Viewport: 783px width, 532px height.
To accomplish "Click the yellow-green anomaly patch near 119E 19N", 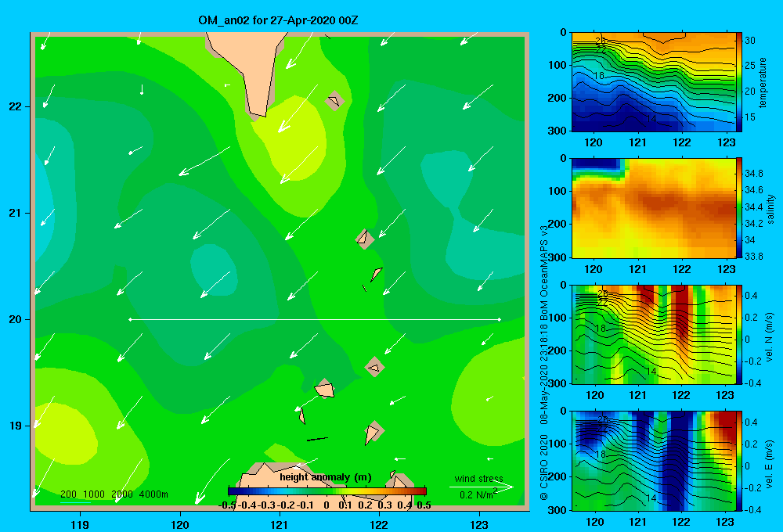I will [x=65, y=434].
